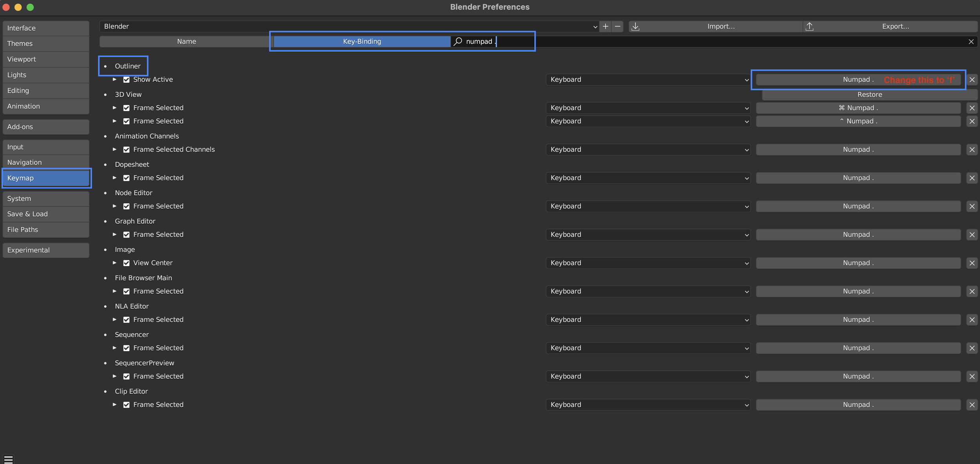Switch the search filter to Name
980x464 pixels.
186,42
